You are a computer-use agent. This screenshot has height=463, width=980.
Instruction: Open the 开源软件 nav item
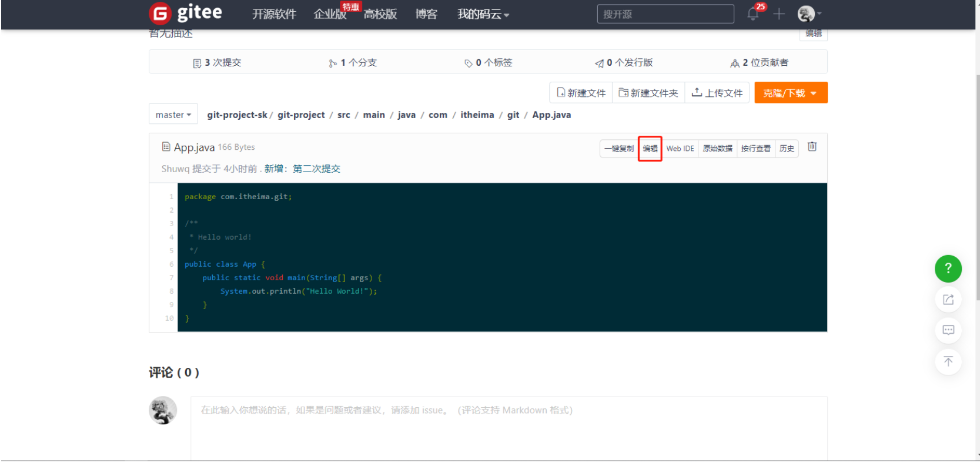pos(274,14)
